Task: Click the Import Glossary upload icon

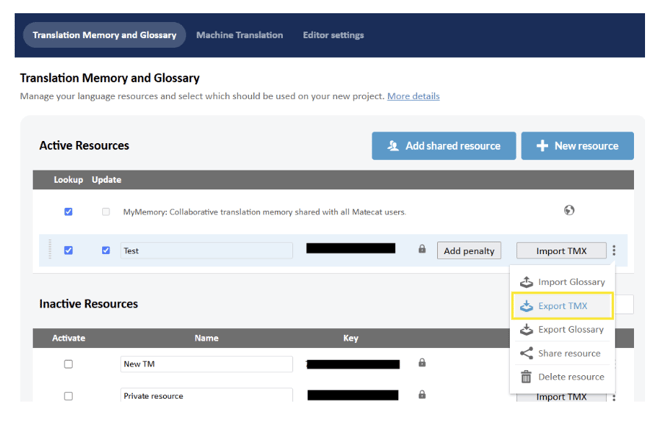Action: pyautogui.click(x=527, y=282)
